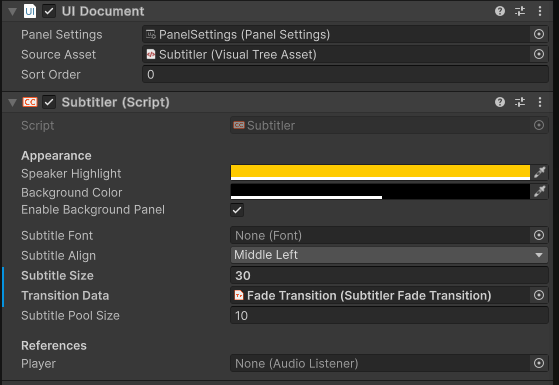Click the UI Document header title
The height and width of the screenshot is (385, 559).
point(103,11)
